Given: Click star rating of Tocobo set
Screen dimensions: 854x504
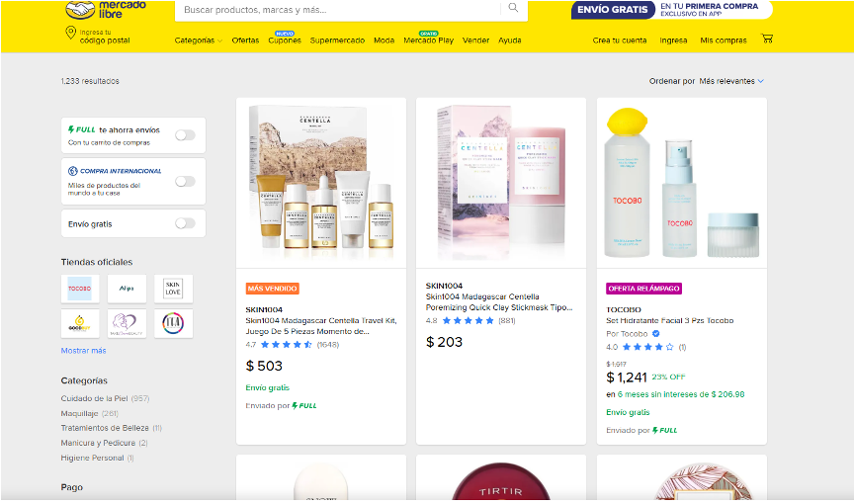Looking at the screenshot, I should (647, 347).
